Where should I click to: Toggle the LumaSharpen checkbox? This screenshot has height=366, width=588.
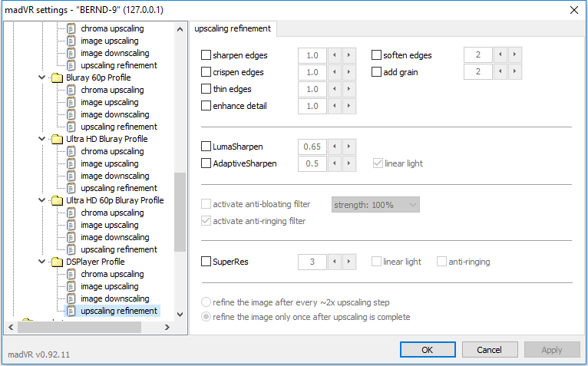pyautogui.click(x=206, y=147)
